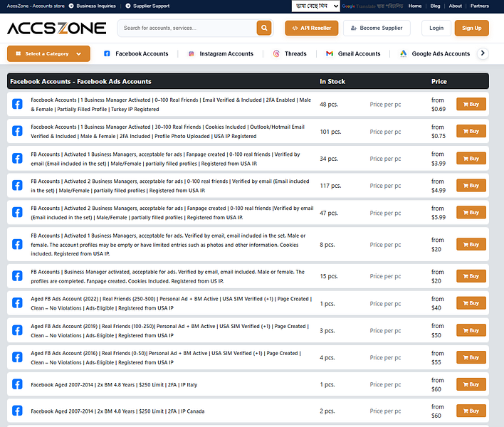Image resolution: width=504 pixels, height=427 pixels.
Task: Open listing 'Facebook Aged 2007-2014 ... IP Italy'
Action: [x=114, y=384]
